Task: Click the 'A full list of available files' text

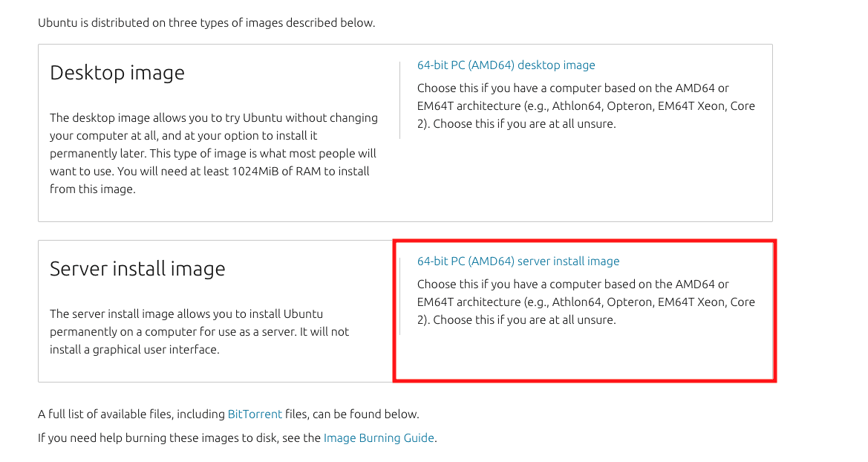Action: coord(131,414)
